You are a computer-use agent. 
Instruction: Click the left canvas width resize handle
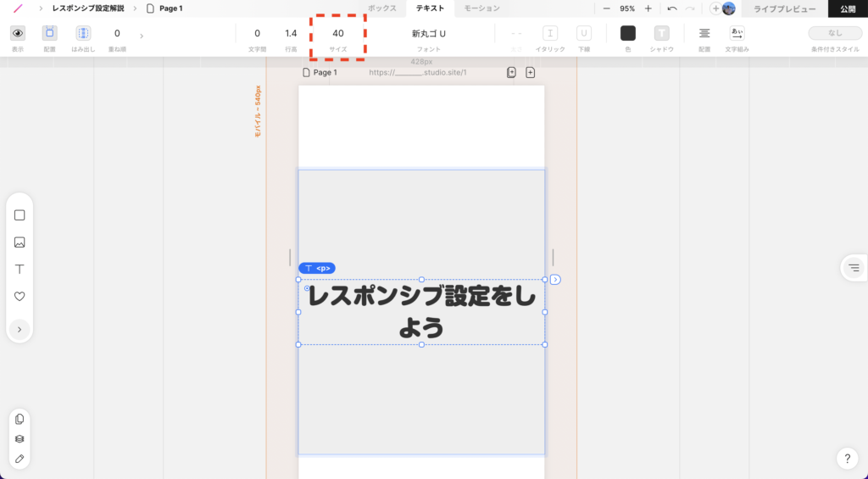(290, 257)
